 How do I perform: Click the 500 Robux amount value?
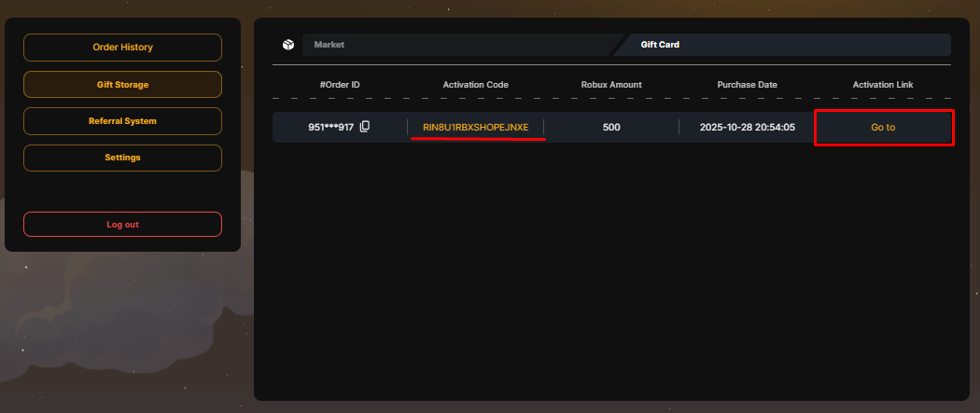[x=611, y=127]
